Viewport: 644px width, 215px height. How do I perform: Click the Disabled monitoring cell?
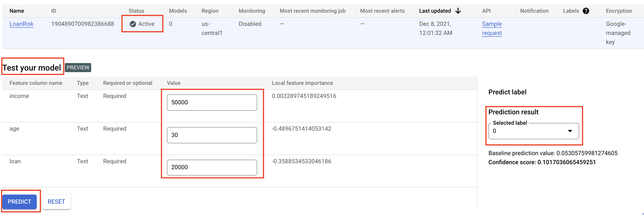click(x=250, y=24)
